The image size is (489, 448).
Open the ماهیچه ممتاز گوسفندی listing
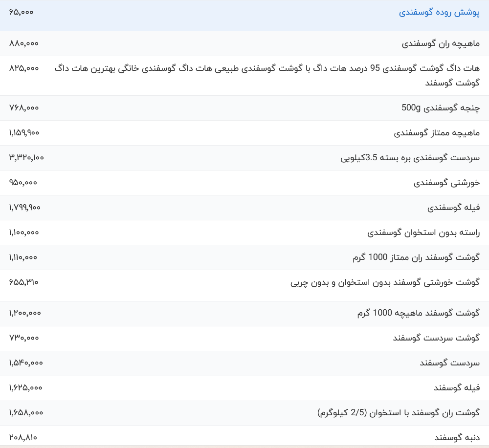coord(437,133)
